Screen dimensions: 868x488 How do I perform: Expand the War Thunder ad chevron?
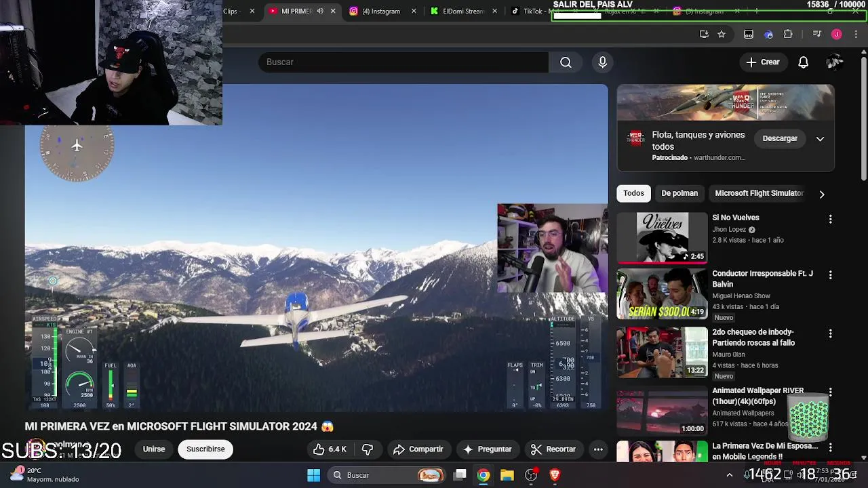pos(820,139)
